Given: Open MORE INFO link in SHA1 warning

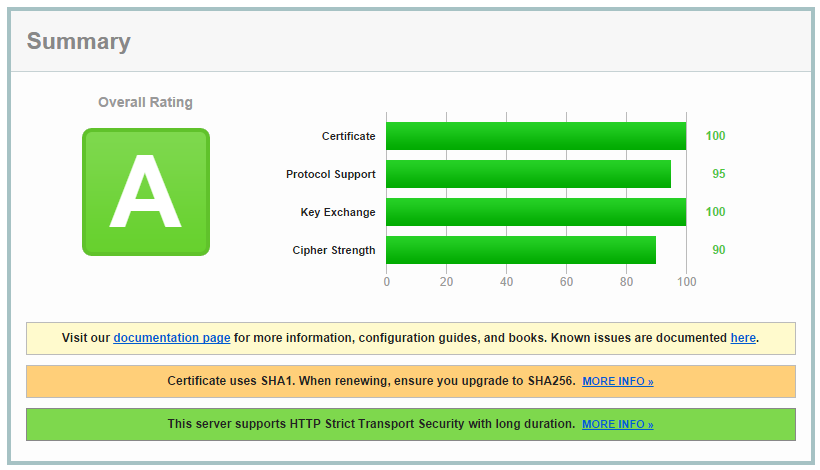Looking at the screenshot, I should (x=617, y=382).
